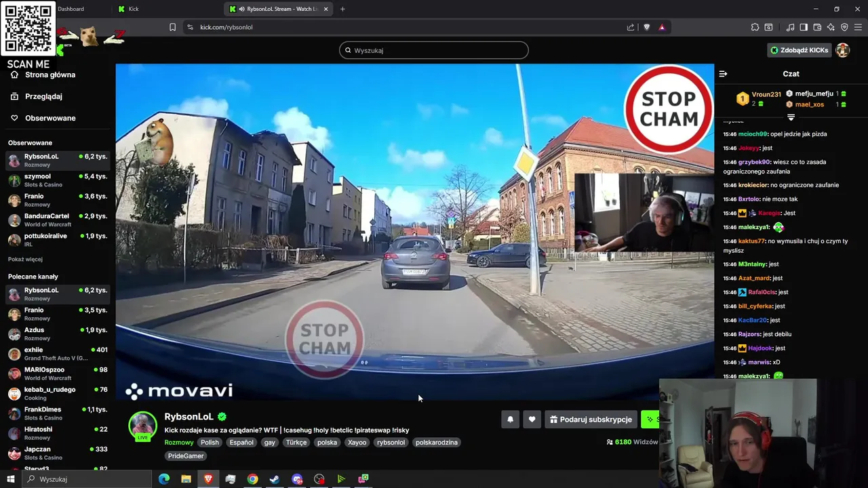
Task: Open Steam from taskbar
Action: click(275, 479)
